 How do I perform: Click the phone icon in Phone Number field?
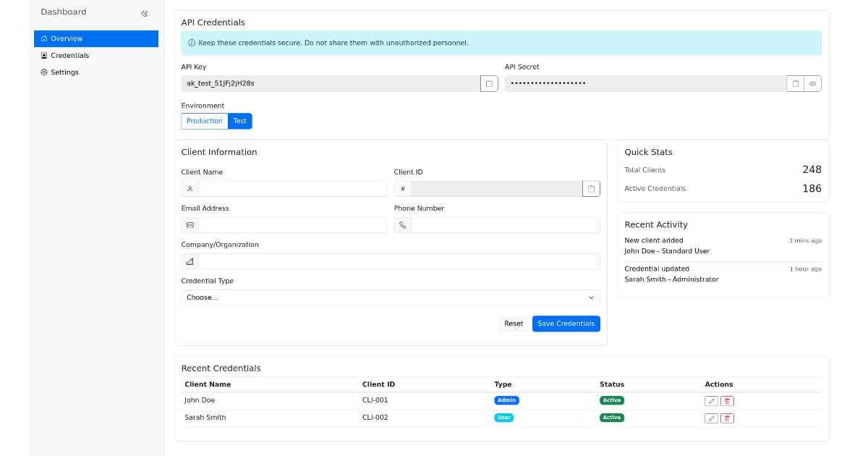[x=403, y=224]
